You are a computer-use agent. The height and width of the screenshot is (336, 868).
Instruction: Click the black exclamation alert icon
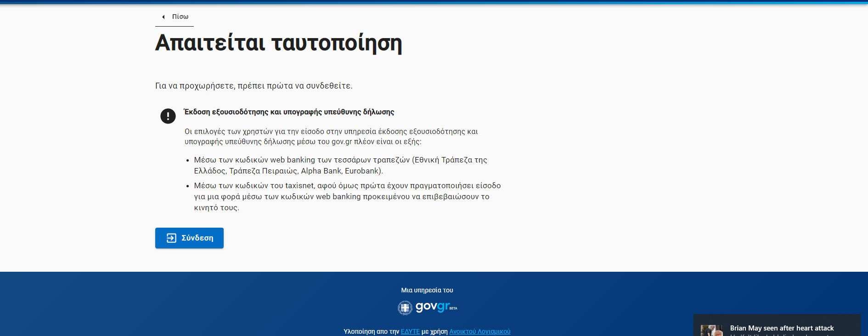tap(168, 116)
